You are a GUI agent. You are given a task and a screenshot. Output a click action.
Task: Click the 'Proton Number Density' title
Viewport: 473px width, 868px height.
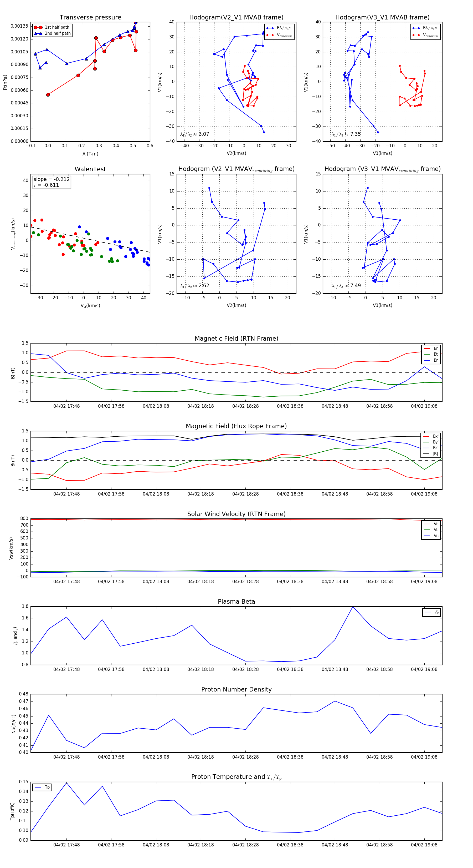coord(236,689)
